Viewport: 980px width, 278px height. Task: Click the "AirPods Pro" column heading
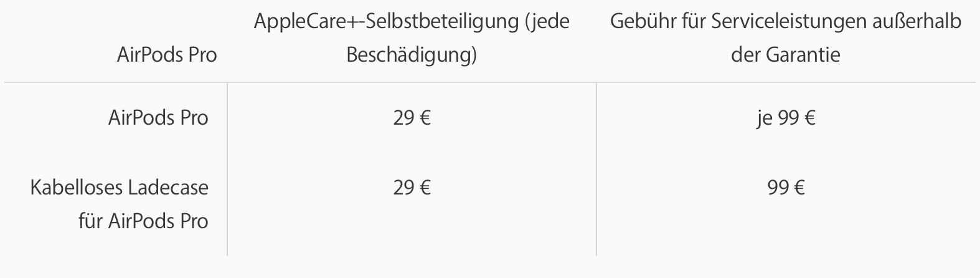166,55
